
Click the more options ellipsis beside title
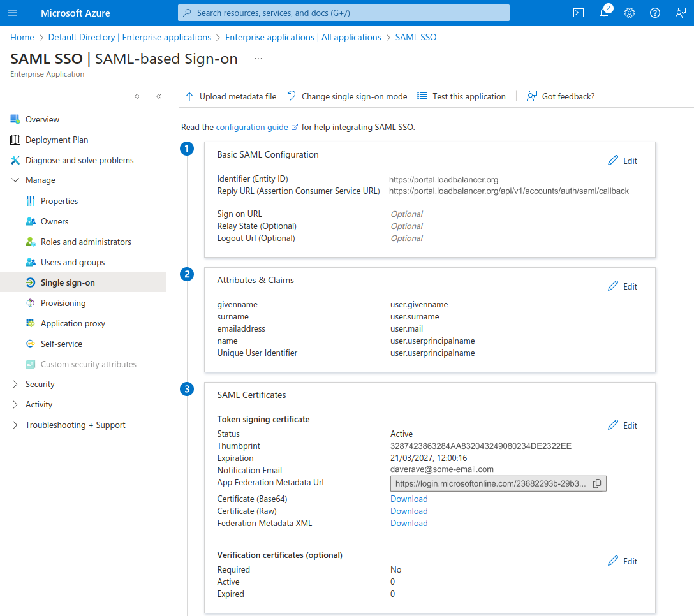tap(258, 59)
